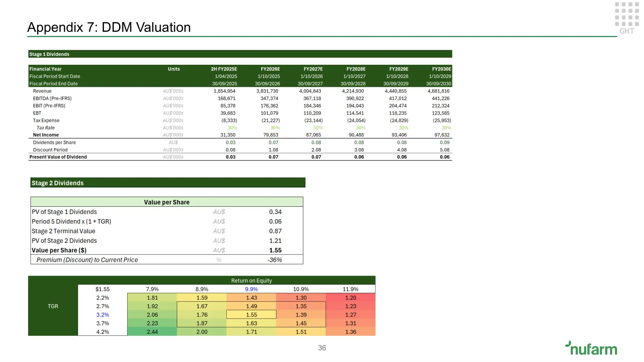Click the green sensitivity cell '2.44'
Viewport: 644px width, 362px height.
tap(152, 332)
